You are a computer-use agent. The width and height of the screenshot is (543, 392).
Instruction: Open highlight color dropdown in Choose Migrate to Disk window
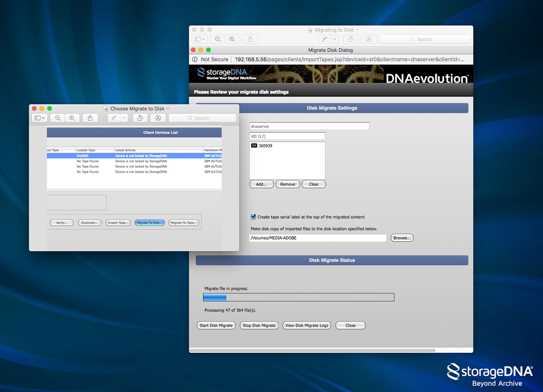tap(124, 118)
